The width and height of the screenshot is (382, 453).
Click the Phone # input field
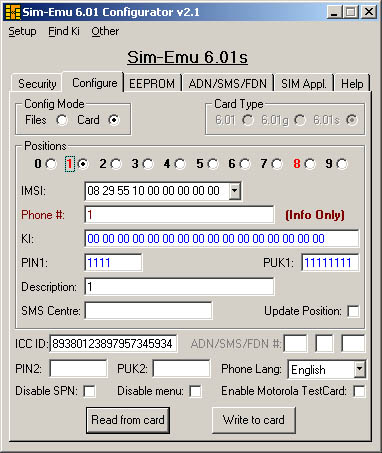pyautogui.click(x=179, y=215)
